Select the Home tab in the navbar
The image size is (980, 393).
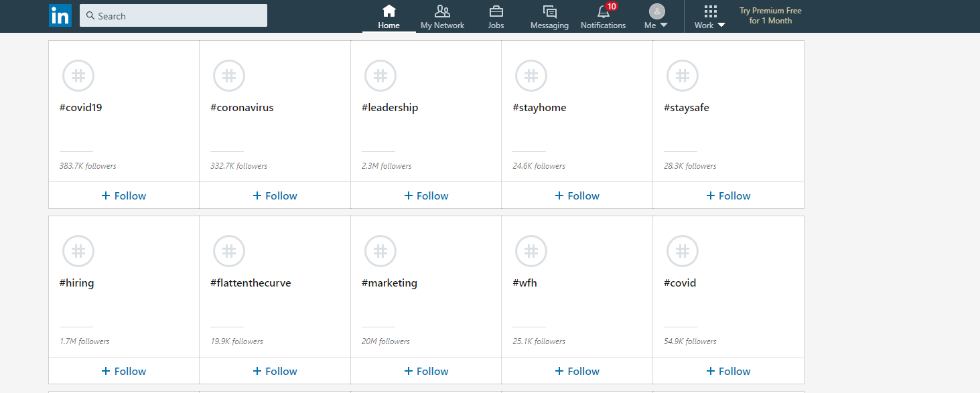point(389,17)
